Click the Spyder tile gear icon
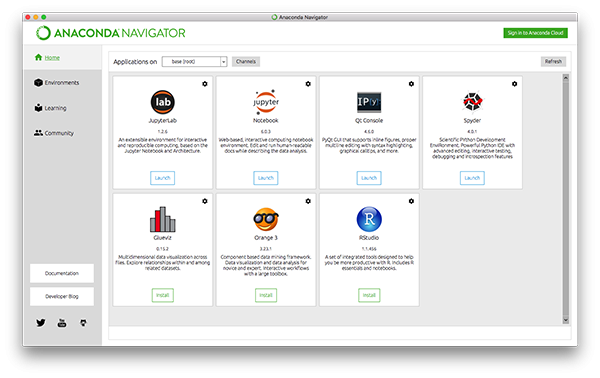Image resolution: width=600 pixels, height=378 pixels. pos(514,84)
